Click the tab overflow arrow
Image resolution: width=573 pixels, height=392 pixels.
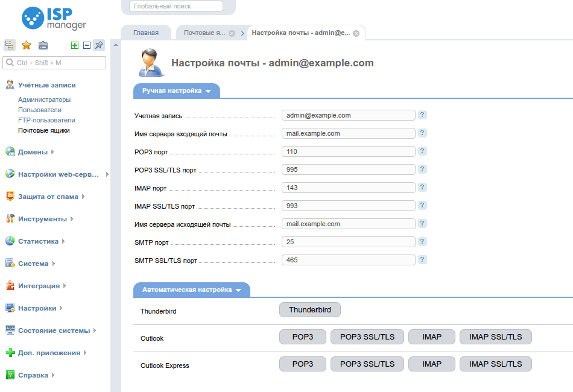242,33
